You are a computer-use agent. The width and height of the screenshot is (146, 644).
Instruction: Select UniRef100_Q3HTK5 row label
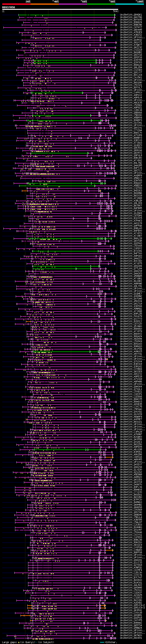(131, 180)
